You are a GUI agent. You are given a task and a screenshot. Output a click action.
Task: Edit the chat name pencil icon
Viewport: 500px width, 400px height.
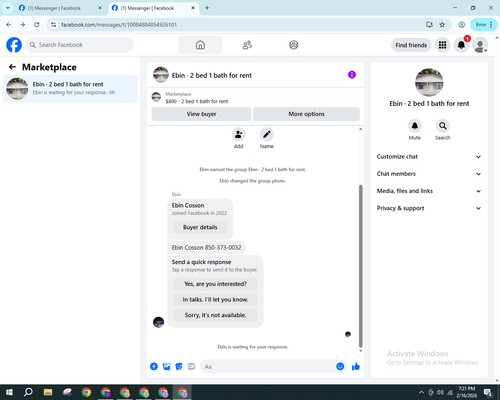pyautogui.click(x=267, y=134)
